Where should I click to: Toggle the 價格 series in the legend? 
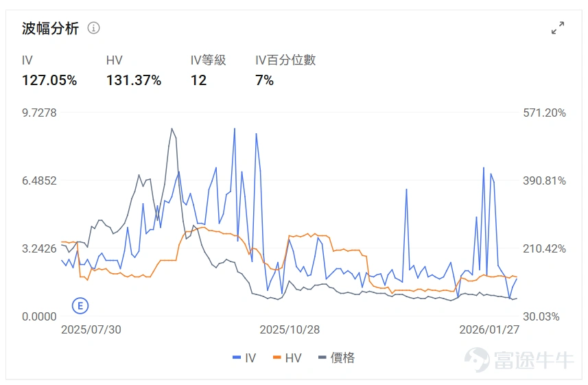(x=336, y=358)
